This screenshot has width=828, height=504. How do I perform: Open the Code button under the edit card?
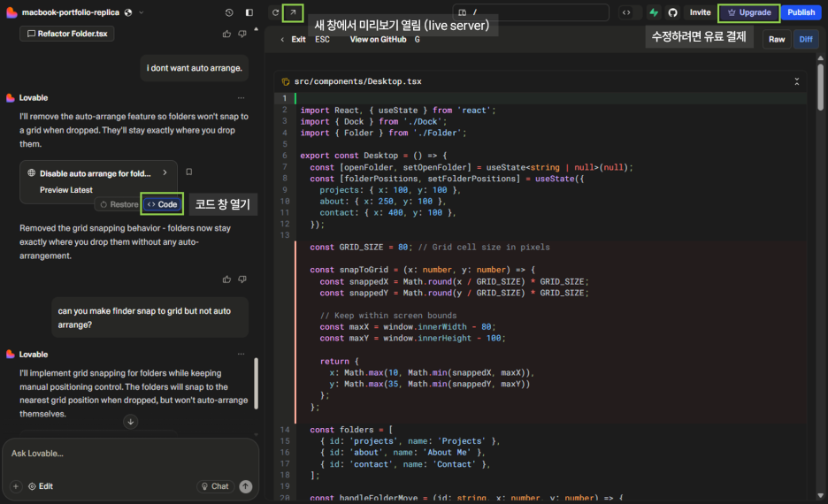click(x=162, y=204)
